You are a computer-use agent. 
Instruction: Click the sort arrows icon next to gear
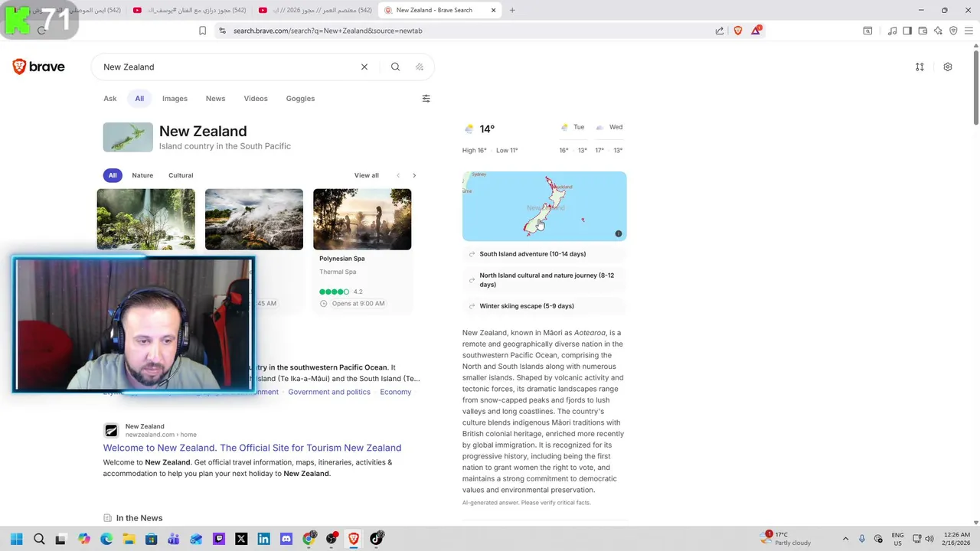(920, 67)
